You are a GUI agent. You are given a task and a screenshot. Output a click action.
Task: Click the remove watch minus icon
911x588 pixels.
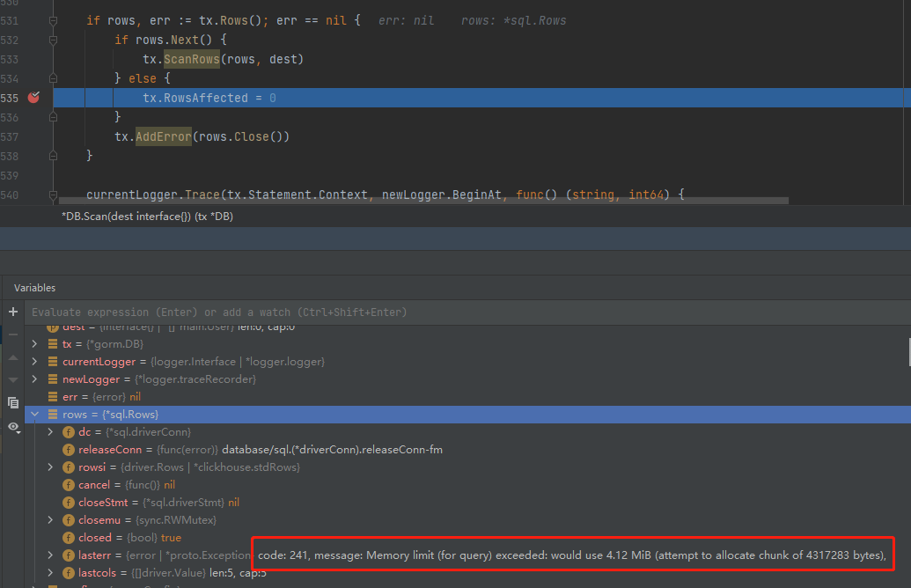point(12,333)
